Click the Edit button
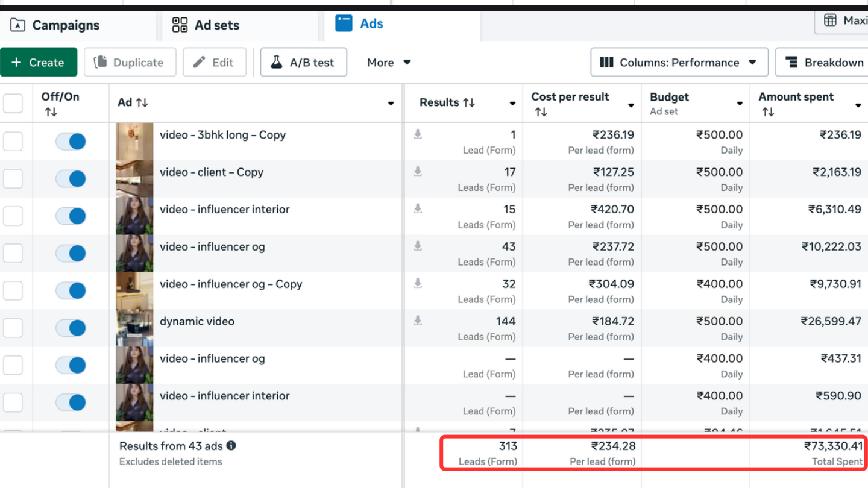This screenshot has width=868, height=488. pyautogui.click(x=215, y=63)
